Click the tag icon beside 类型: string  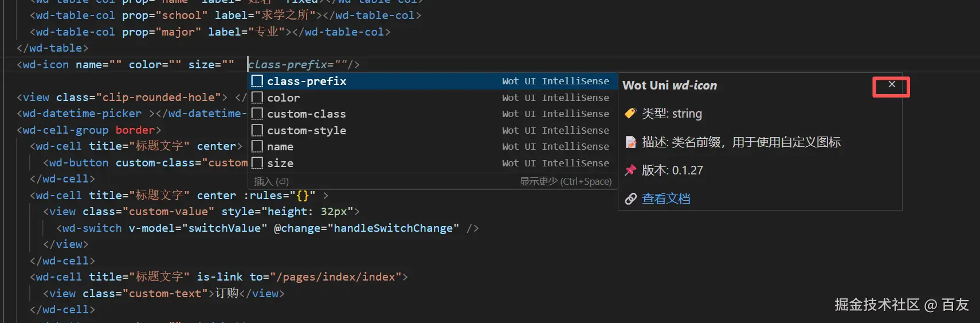coord(630,113)
